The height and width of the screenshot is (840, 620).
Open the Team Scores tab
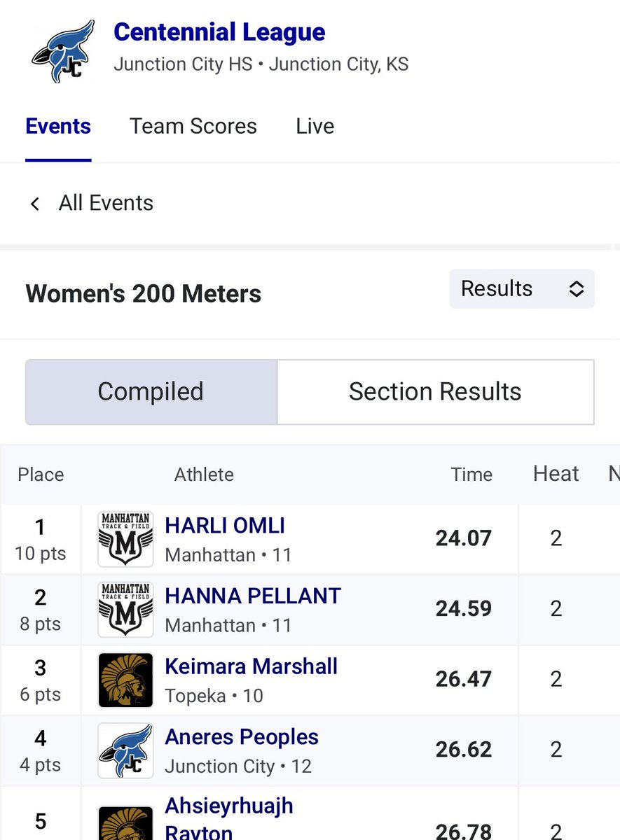(193, 127)
